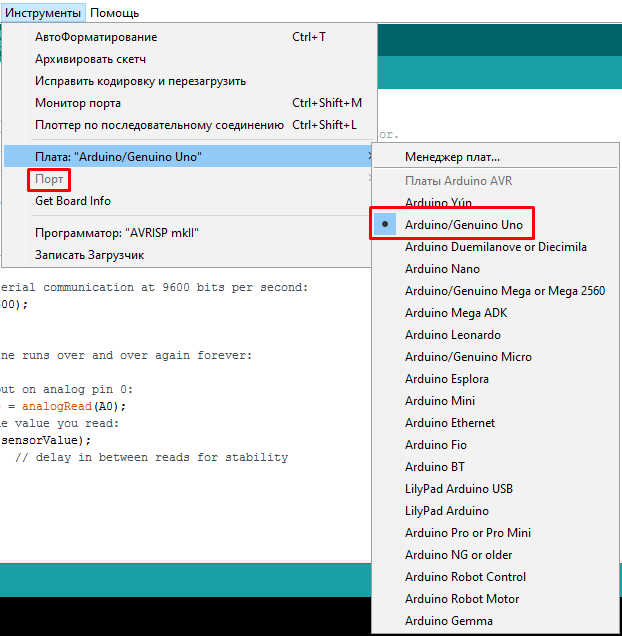Select Arduino Mega ADK board
Screen dimensions: 622x636
coord(496,313)
